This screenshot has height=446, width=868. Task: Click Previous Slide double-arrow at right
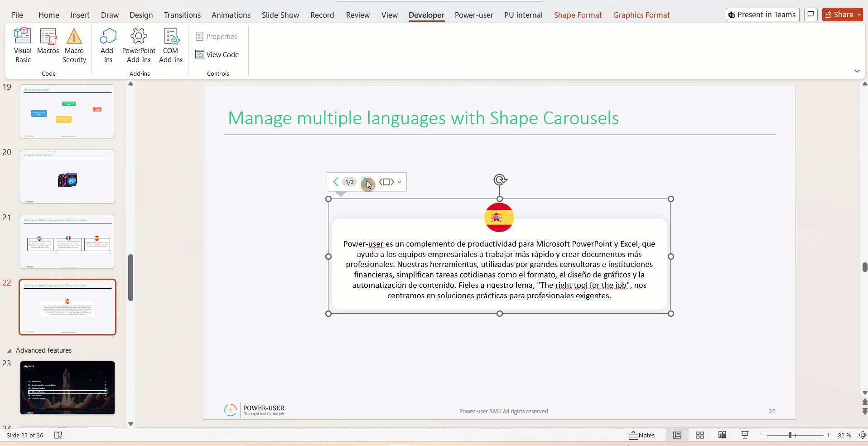(864, 402)
